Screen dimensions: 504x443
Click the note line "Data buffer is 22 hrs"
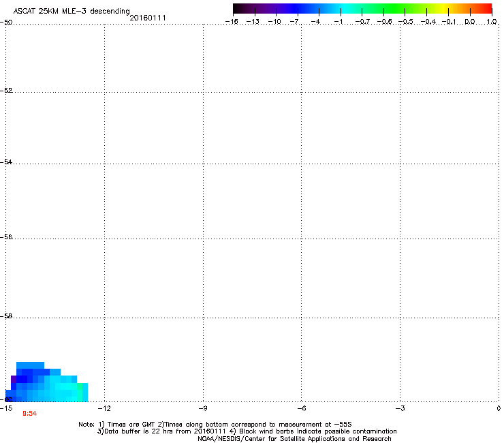point(247,431)
